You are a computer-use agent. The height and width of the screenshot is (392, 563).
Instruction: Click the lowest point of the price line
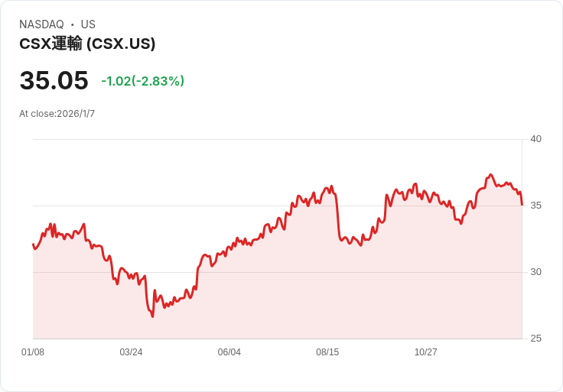(152, 316)
